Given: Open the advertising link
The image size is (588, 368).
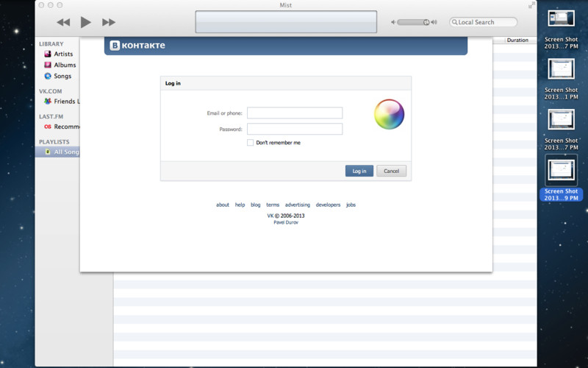Looking at the screenshot, I should click(x=298, y=205).
